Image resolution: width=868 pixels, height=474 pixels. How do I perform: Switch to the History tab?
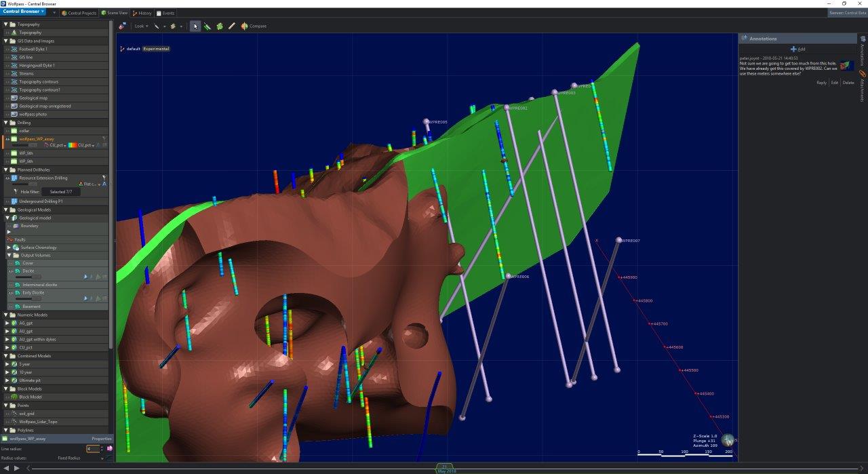[142, 13]
